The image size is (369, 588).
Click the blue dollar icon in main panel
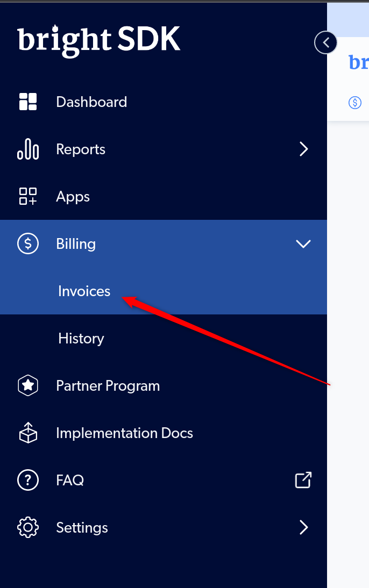click(x=354, y=102)
